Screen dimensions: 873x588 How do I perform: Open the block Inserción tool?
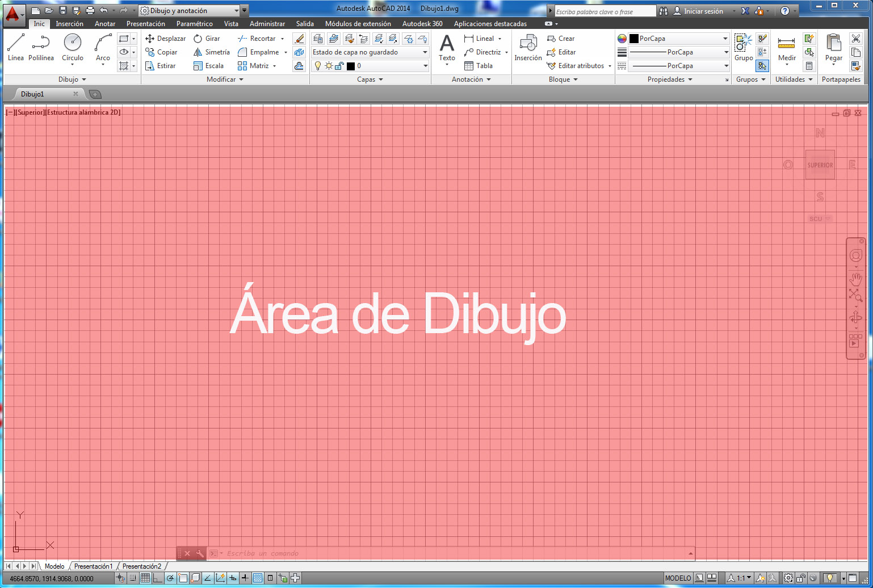pos(528,48)
